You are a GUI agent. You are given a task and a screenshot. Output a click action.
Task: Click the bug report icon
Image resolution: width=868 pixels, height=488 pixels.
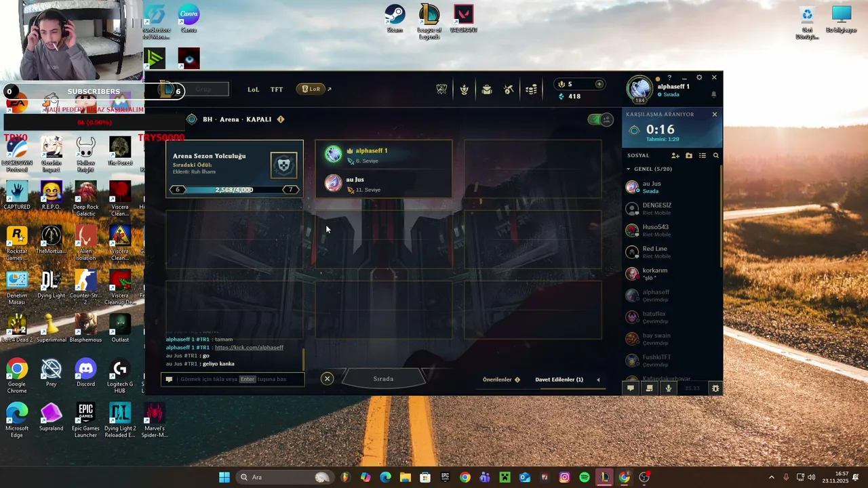pyautogui.click(x=715, y=388)
